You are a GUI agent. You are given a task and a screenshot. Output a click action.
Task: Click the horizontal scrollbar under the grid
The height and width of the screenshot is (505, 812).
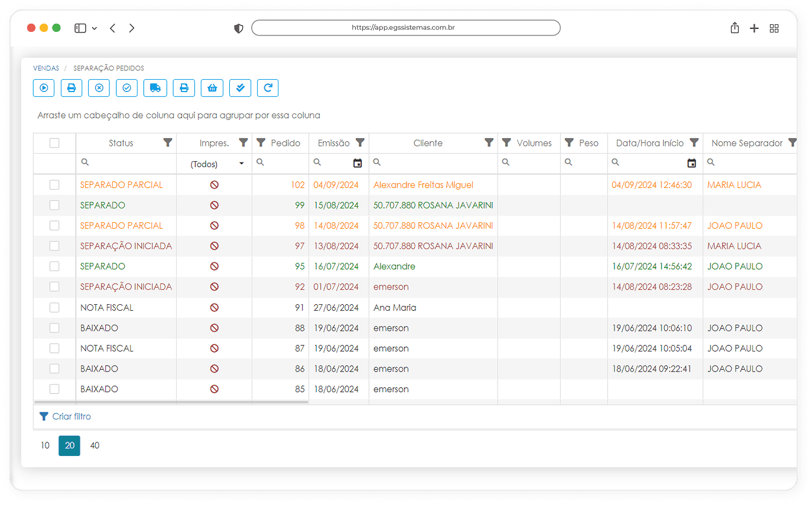(x=171, y=402)
